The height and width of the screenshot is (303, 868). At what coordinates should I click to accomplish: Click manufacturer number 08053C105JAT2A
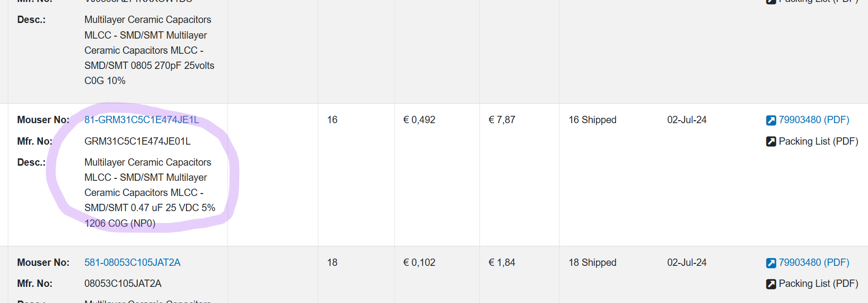pos(123,283)
